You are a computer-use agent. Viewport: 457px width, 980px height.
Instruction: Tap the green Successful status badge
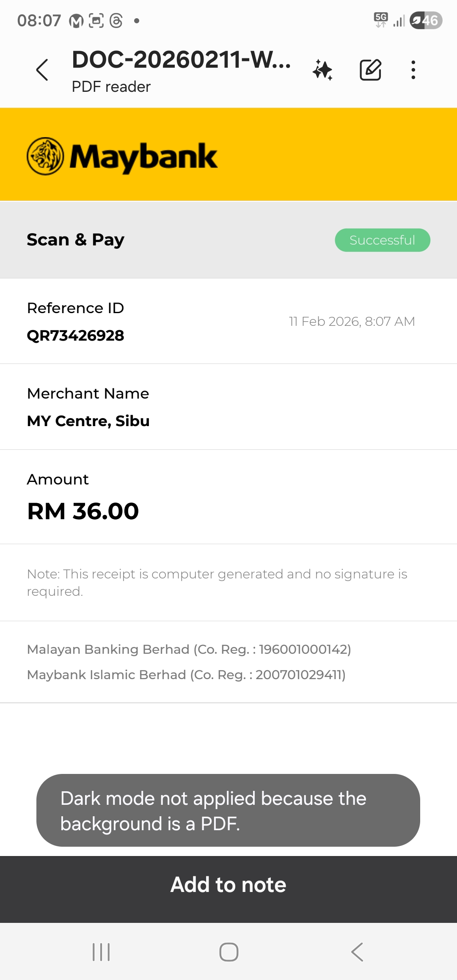pyautogui.click(x=383, y=240)
